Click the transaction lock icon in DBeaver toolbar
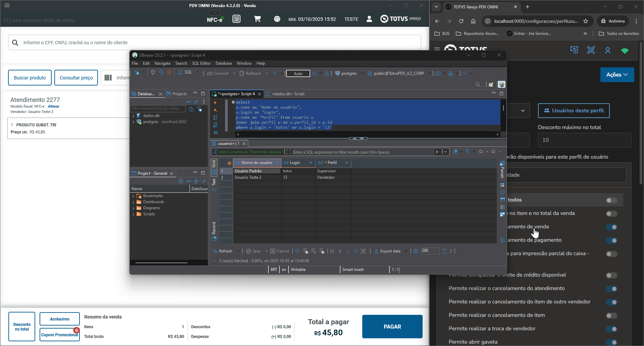Image resolution: width=644 pixels, height=346 pixels. tap(326, 73)
